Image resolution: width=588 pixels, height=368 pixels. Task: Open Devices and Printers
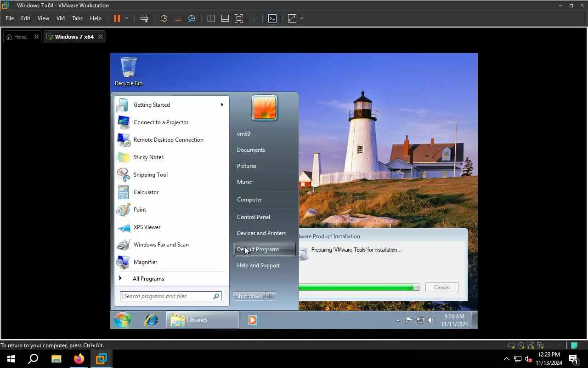(x=265, y=233)
